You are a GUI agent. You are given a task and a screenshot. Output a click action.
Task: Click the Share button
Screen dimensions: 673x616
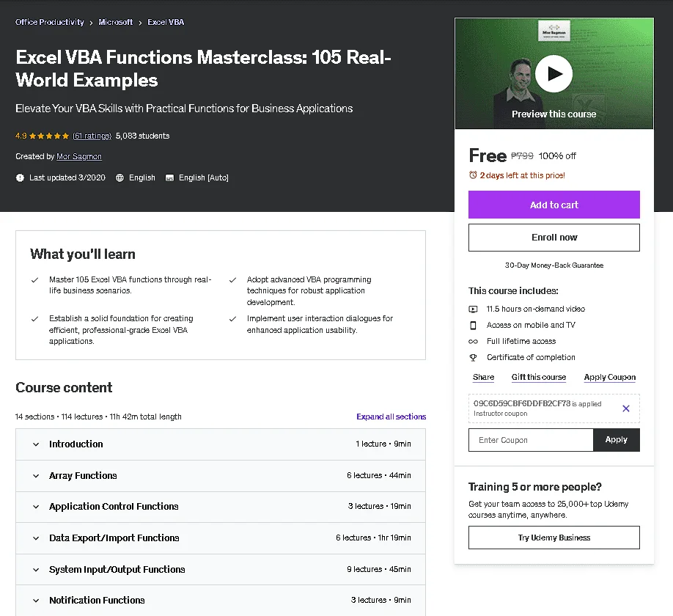483,378
